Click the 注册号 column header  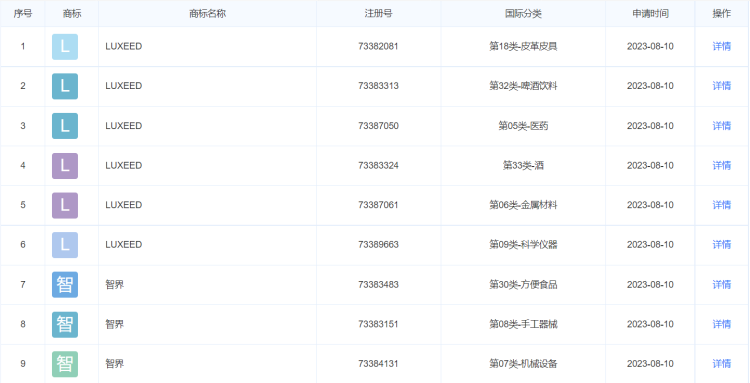[x=378, y=14]
